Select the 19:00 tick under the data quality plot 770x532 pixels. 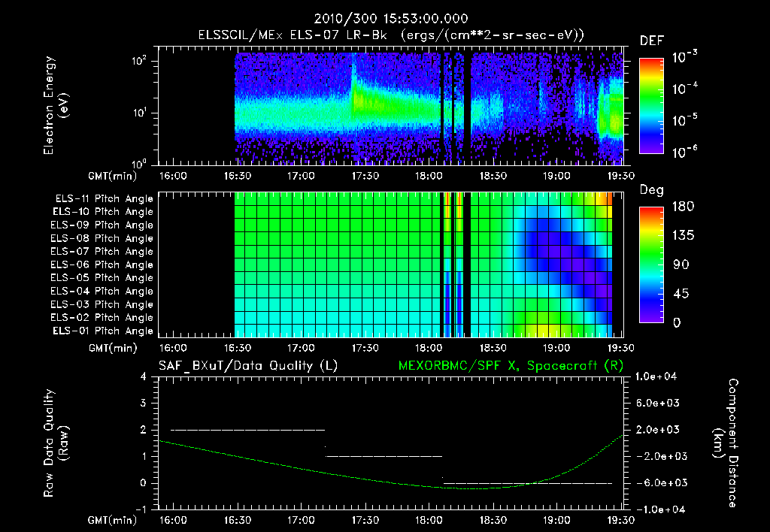556,520
